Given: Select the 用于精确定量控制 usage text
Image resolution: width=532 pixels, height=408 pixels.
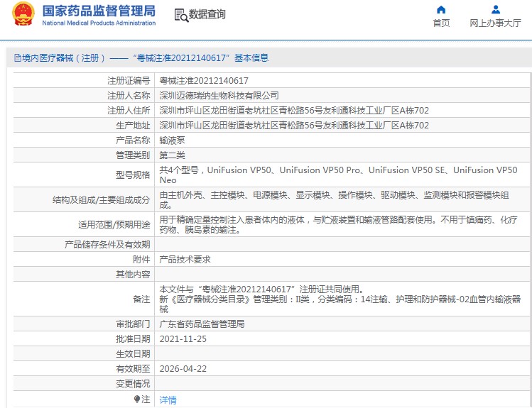Looking at the screenshot, I should 338,225.
